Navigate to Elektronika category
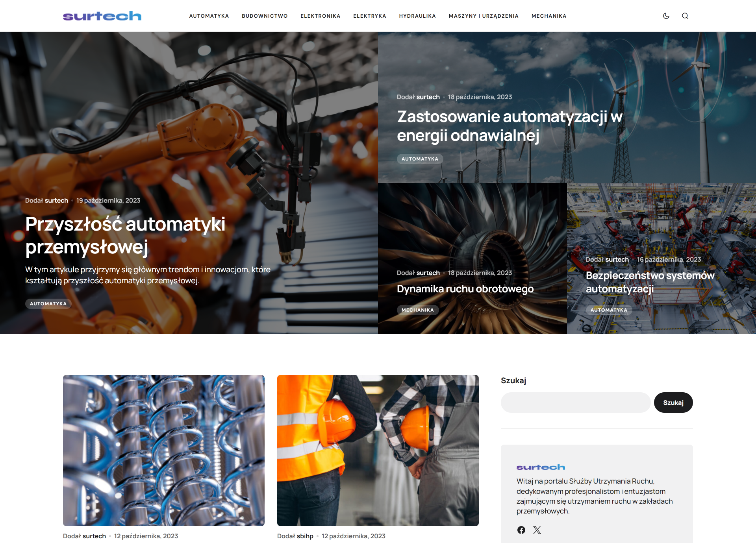This screenshot has height=543, width=756. click(x=320, y=16)
